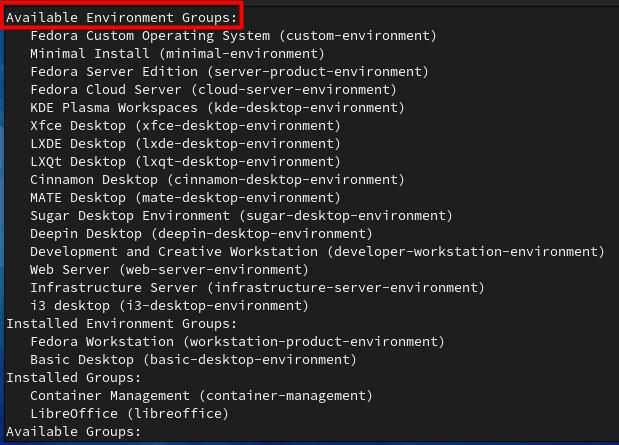
Task: Click the 'Available Environment Groups:' heading
Action: coord(122,17)
